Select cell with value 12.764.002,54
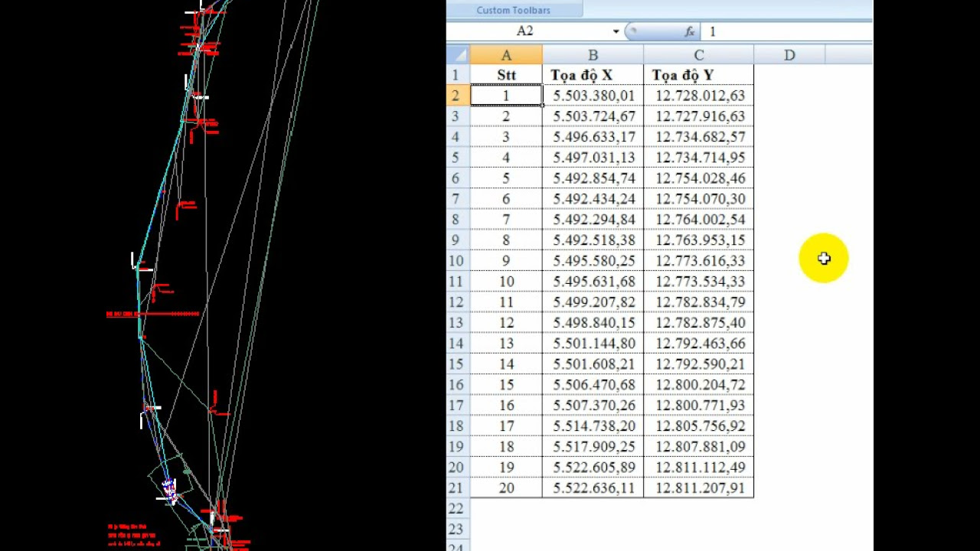980x551 pixels. tap(698, 220)
